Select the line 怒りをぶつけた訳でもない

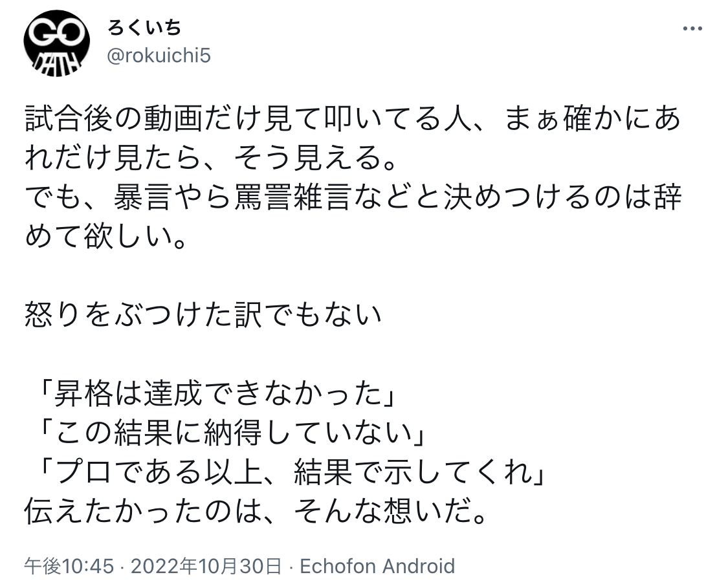tap(203, 316)
